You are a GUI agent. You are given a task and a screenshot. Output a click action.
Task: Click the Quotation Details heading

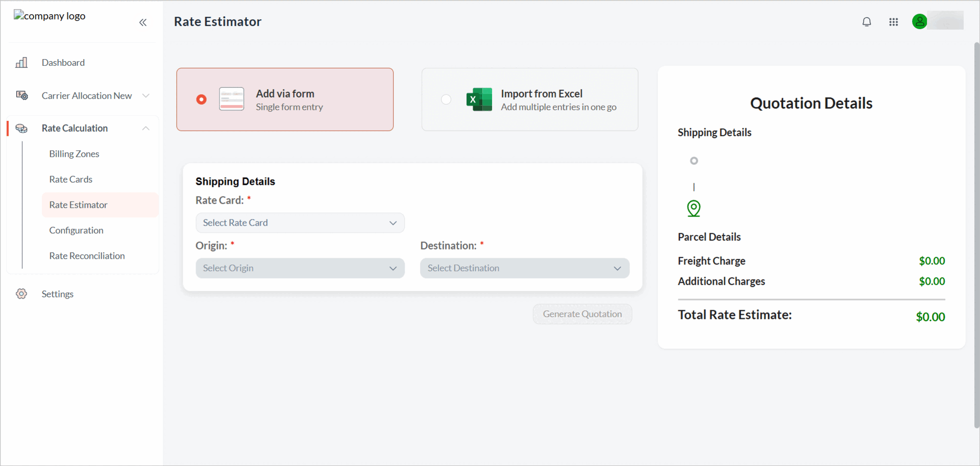pyautogui.click(x=811, y=103)
